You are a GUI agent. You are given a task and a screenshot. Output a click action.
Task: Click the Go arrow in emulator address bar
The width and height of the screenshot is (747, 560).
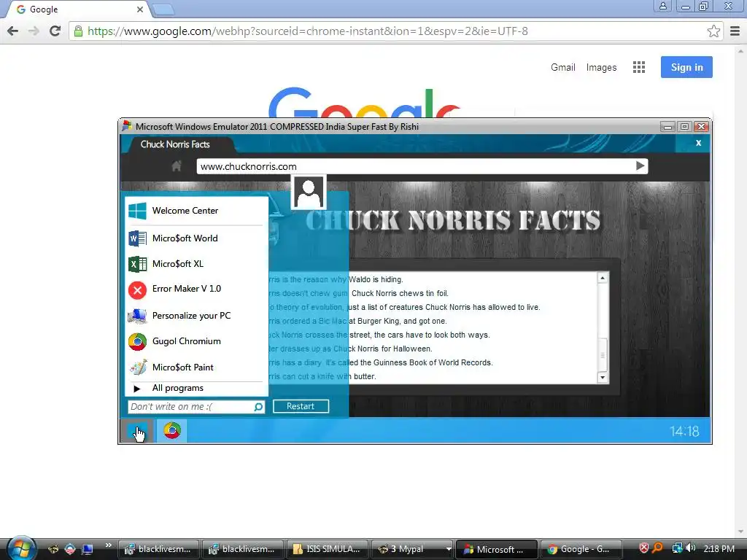[640, 166]
